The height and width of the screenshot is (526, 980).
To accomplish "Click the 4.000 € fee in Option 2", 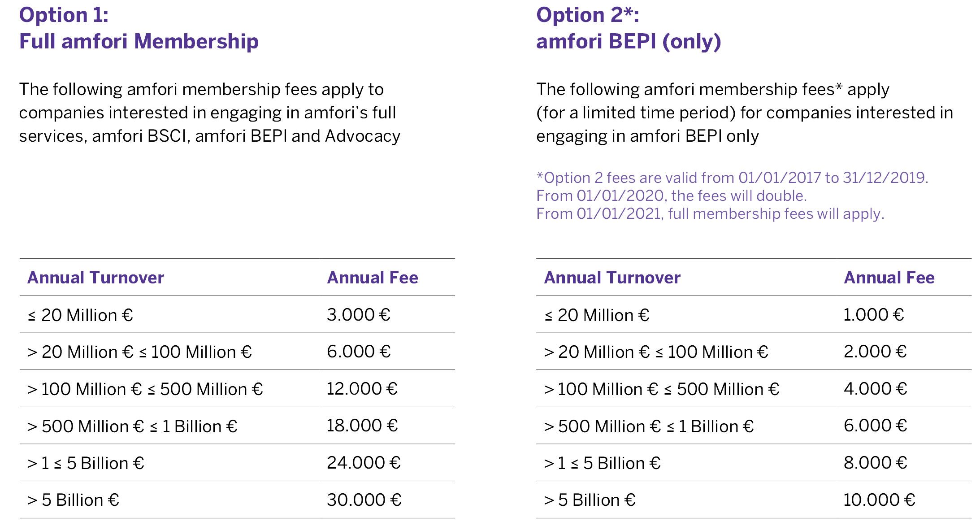I will [875, 389].
